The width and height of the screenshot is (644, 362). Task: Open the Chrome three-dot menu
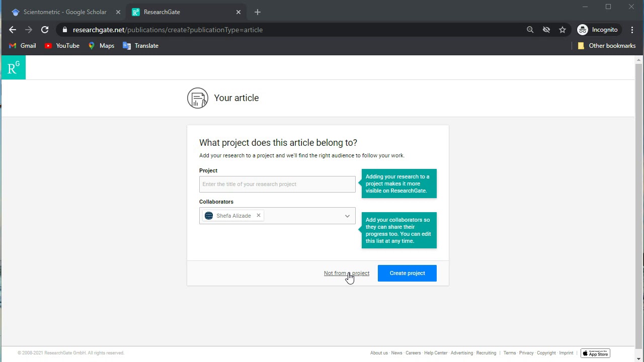[632, 30]
